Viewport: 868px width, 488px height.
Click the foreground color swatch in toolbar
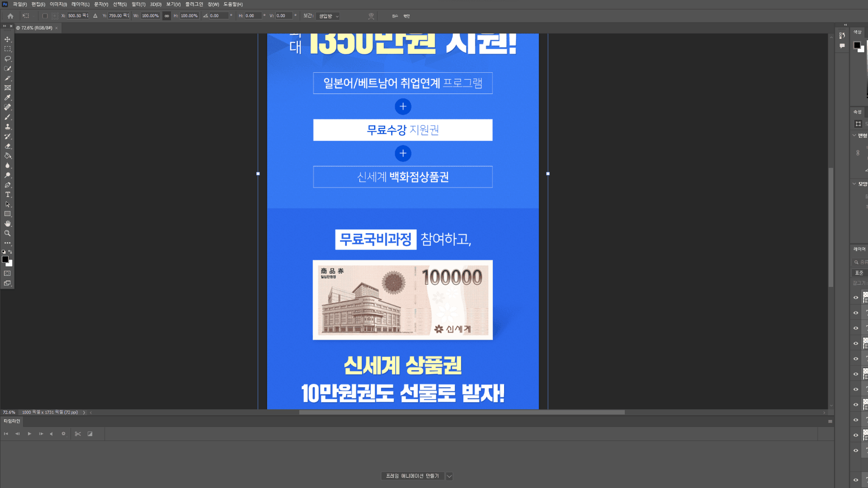coord(5,259)
